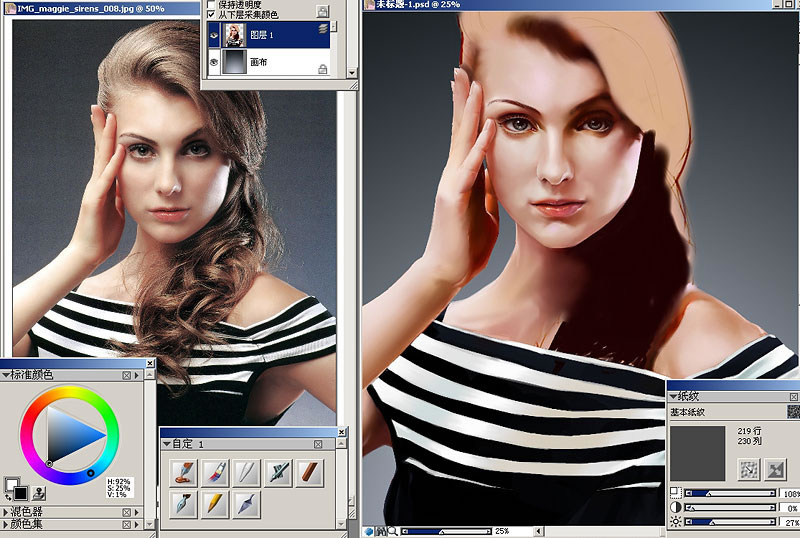
Task: Close the 混色器 panel with its box button
Action: pos(127,512)
